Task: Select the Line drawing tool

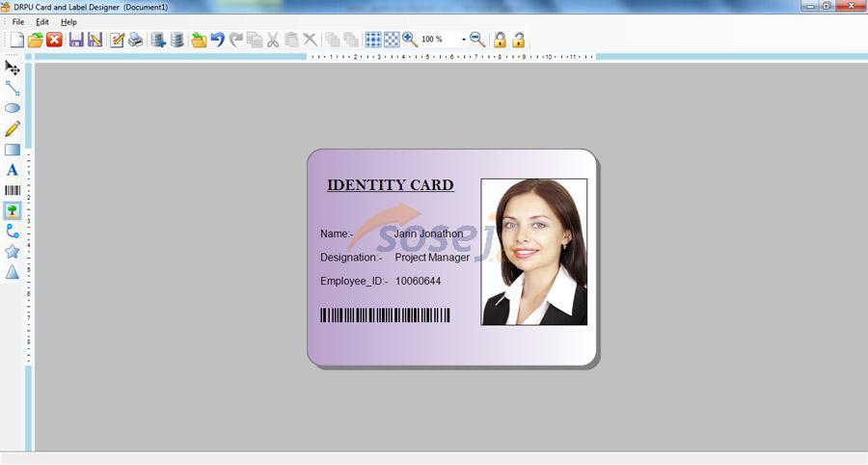Action: (13, 88)
